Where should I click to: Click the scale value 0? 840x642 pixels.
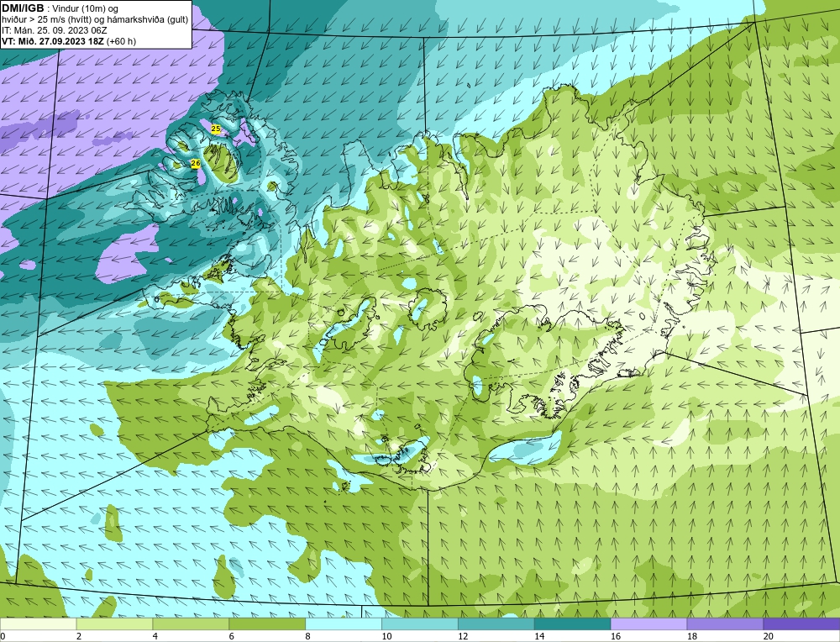click(3, 636)
